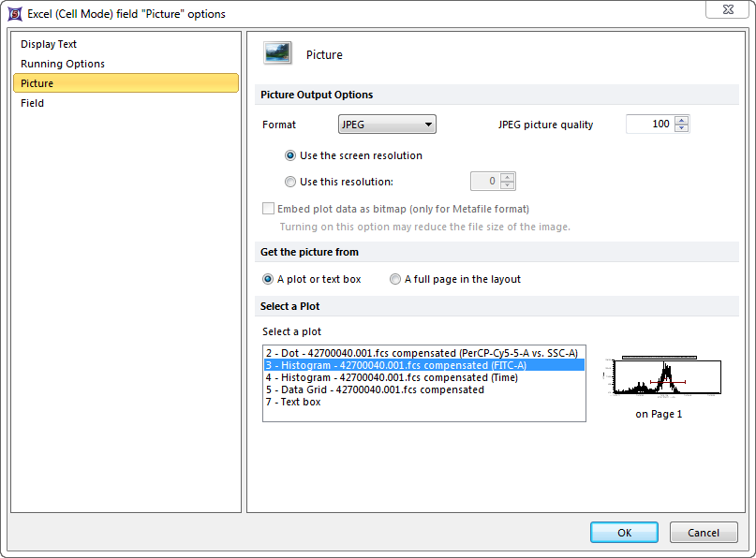Click the FCS Express app icon in title bar

[15, 14]
